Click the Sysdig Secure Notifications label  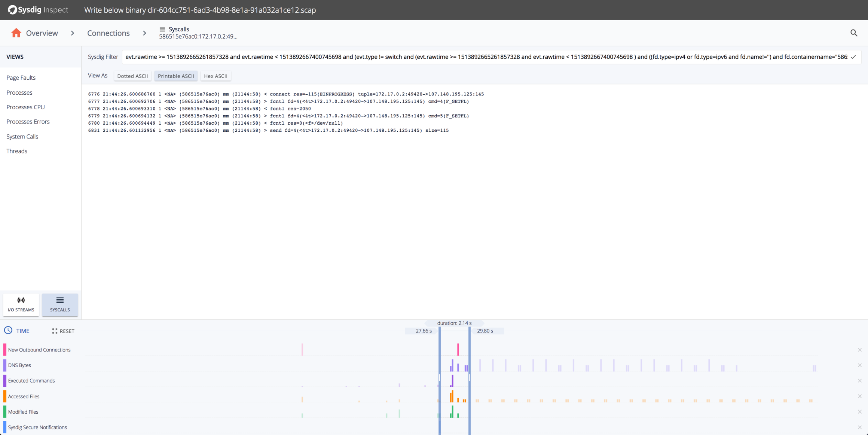pos(37,427)
